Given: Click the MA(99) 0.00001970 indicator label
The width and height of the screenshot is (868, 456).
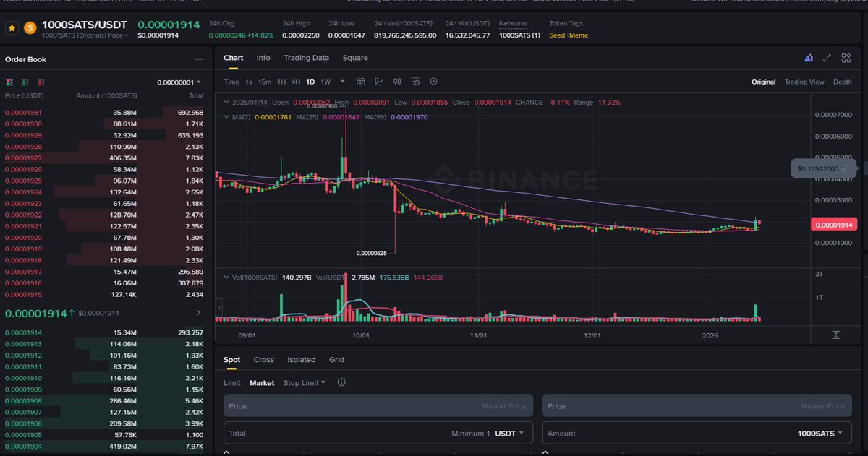Looking at the screenshot, I should 396,116.
